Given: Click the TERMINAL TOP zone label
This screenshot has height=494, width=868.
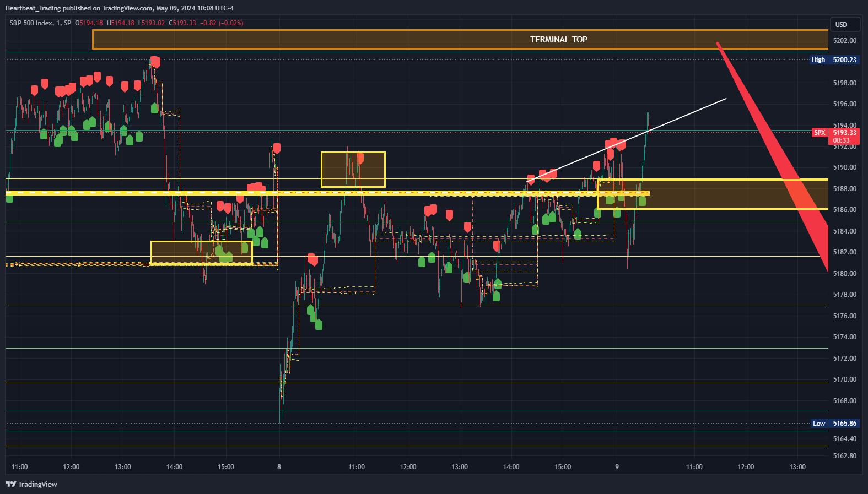Looking at the screenshot, I should coord(559,40).
